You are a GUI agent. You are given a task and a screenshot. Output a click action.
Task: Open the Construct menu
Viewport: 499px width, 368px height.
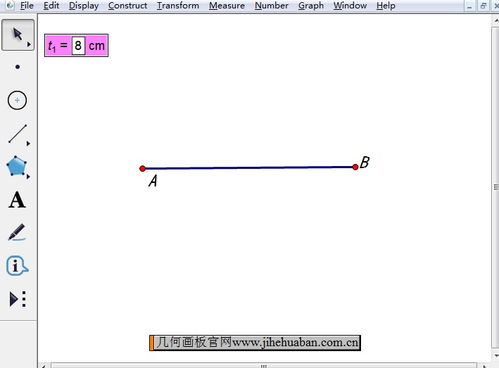coord(127,6)
